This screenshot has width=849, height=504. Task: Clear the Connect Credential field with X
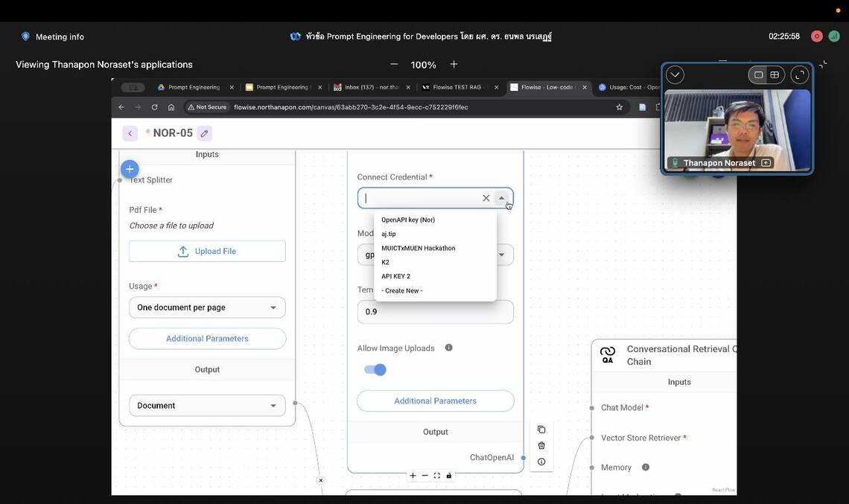(486, 198)
